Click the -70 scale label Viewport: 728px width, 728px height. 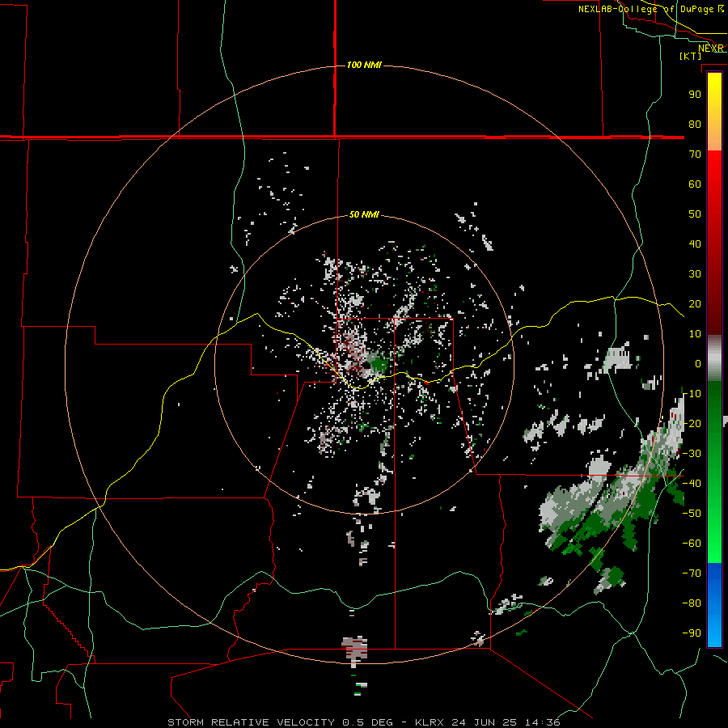(692, 574)
